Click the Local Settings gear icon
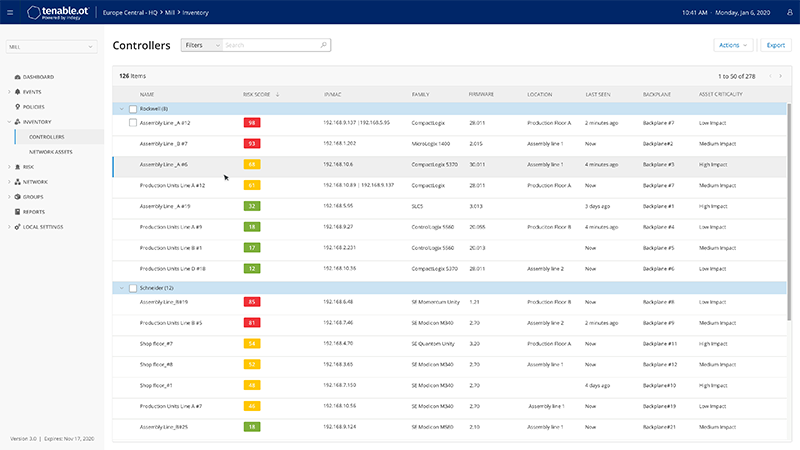 click(17, 227)
